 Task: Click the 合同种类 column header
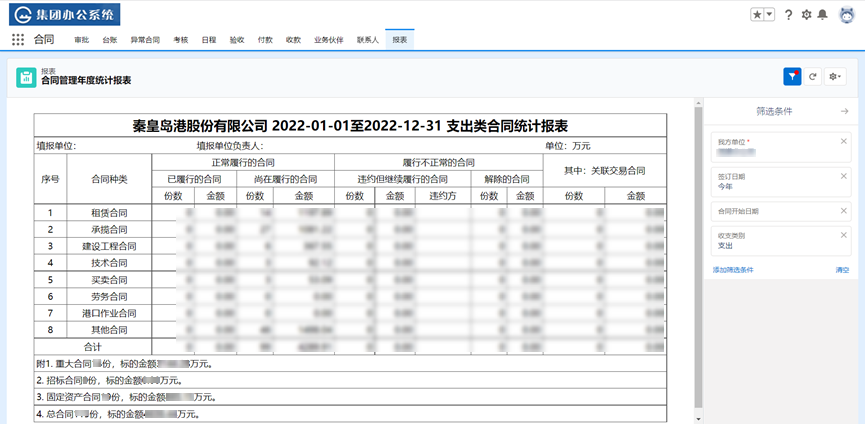[x=109, y=179]
